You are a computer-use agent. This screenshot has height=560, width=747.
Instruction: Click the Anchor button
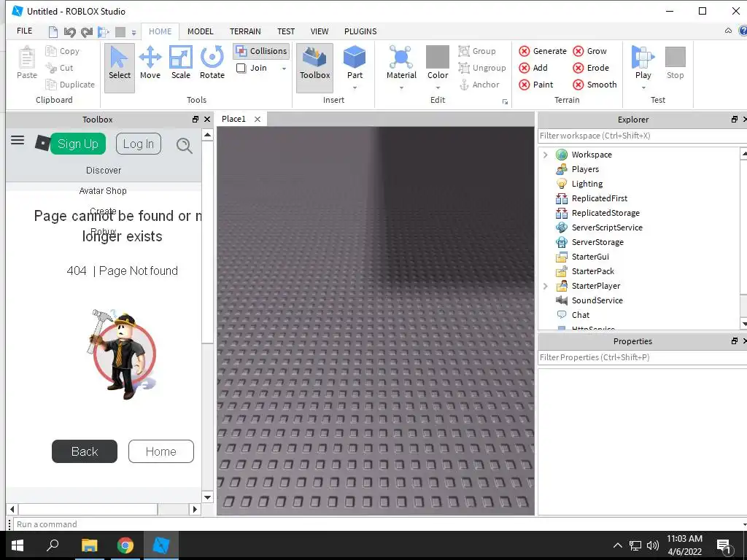coord(479,85)
